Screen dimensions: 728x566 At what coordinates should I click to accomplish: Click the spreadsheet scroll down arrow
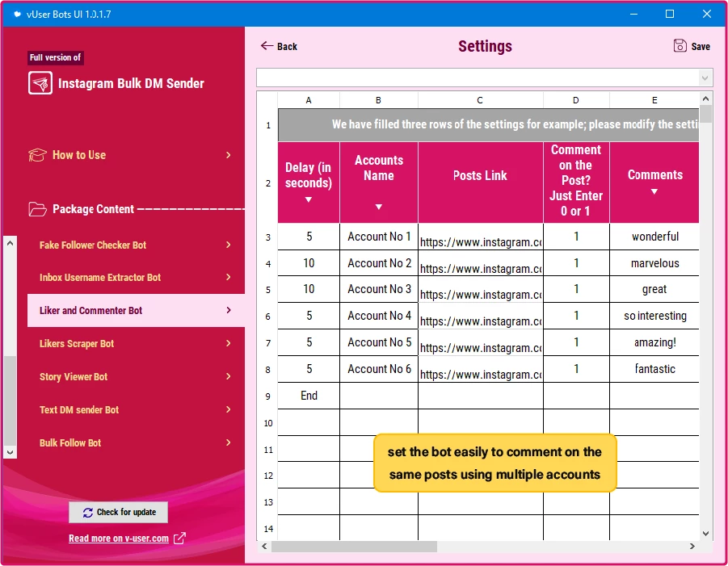[705, 534]
